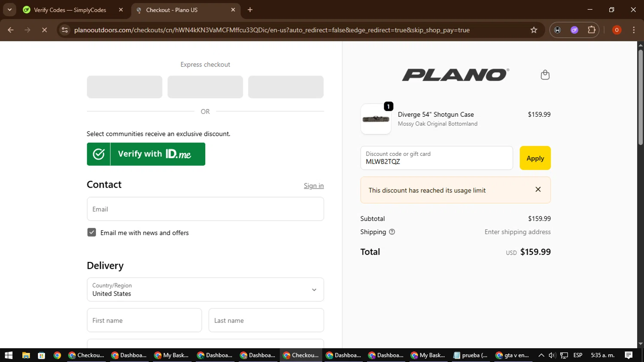Open the purple browser extension icon
Viewport: 644px width, 362px height.
point(574,30)
